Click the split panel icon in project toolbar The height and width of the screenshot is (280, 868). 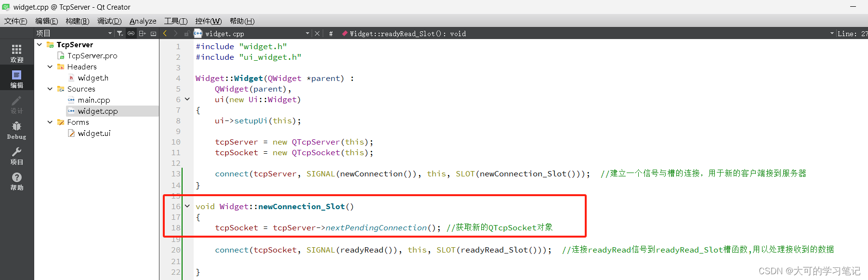click(142, 33)
